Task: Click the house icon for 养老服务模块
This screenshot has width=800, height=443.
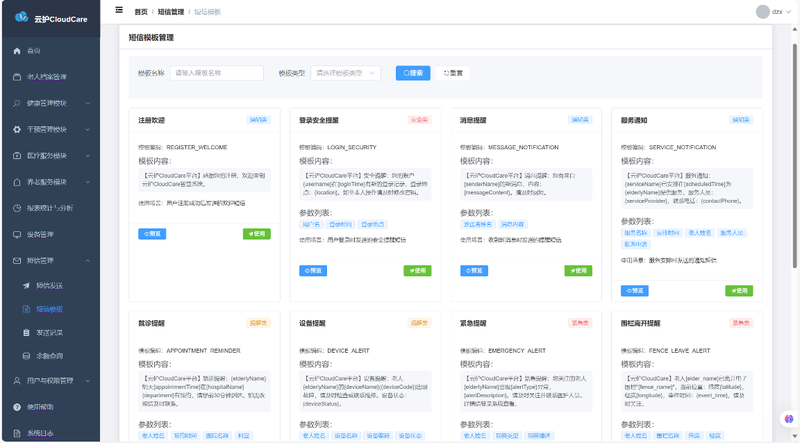Action: [17, 182]
